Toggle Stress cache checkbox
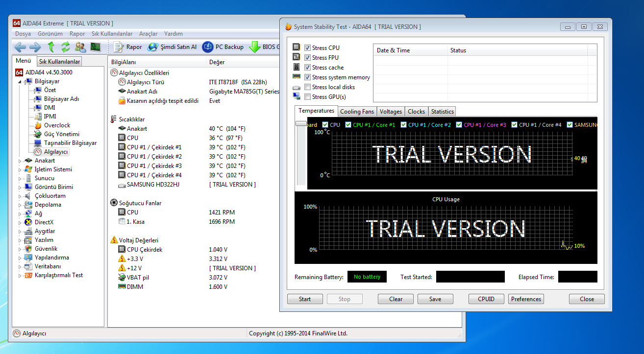644x354 pixels. click(307, 68)
